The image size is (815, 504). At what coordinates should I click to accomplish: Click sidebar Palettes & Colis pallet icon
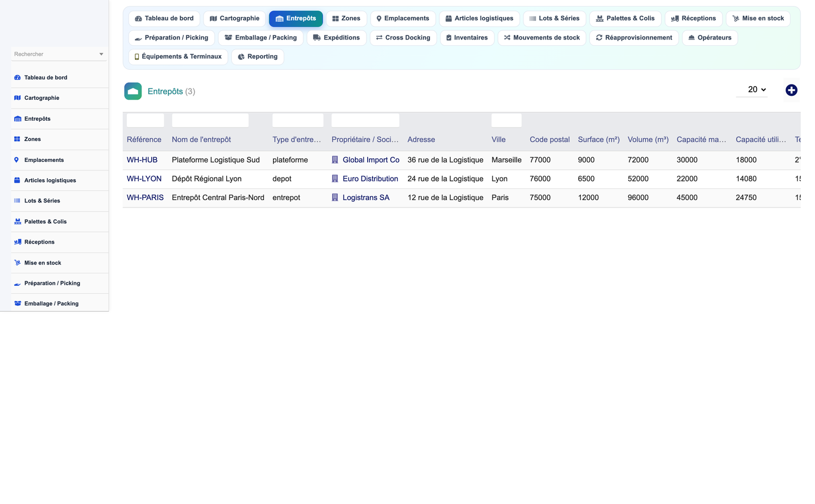click(x=17, y=222)
